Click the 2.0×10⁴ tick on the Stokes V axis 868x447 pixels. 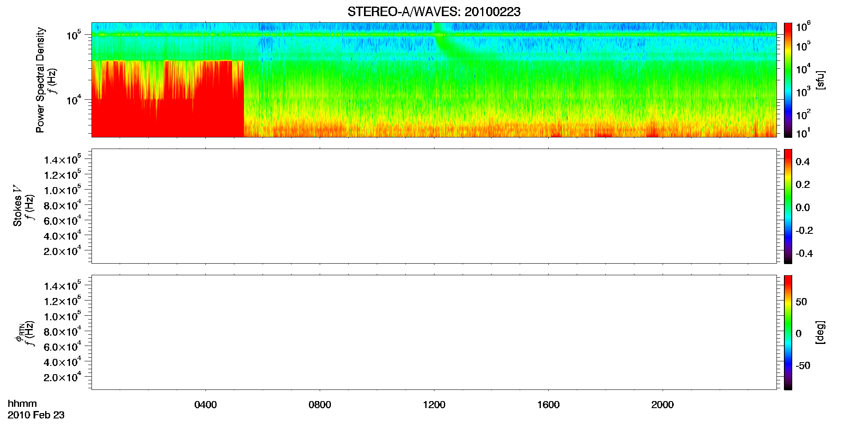pos(63,251)
